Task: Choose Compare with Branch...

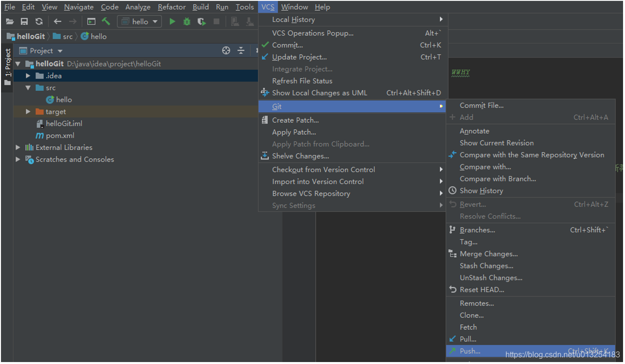Action: [531, 179]
